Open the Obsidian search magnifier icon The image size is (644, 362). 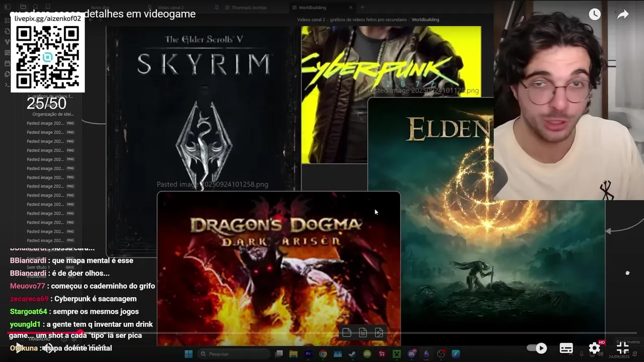coord(35,7)
